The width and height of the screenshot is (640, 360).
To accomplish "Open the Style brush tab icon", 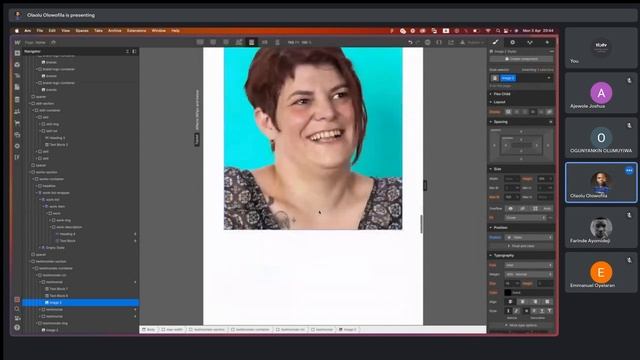I will pos(495,42).
